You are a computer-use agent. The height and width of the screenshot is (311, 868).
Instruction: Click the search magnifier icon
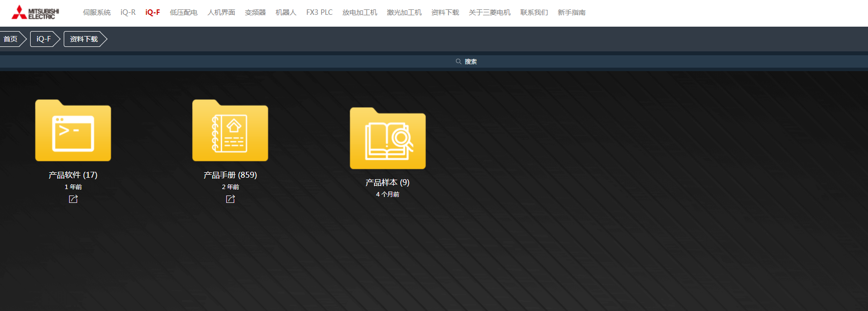[458, 62]
